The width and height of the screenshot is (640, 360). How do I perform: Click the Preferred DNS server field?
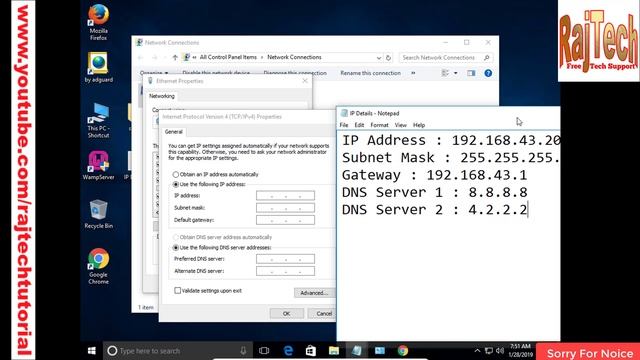(x=285, y=259)
